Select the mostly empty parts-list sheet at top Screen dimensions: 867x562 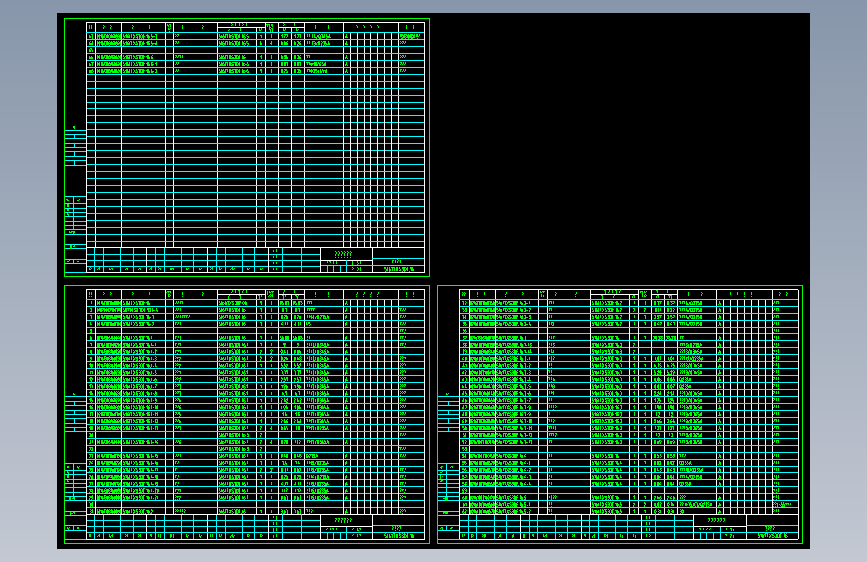(x=247, y=148)
